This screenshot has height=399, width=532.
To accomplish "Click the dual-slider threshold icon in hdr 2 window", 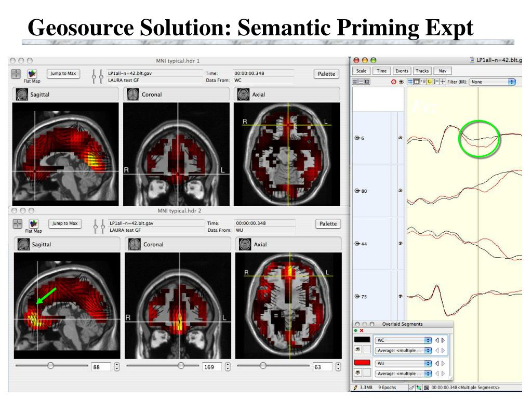I will [x=99, y=227].
